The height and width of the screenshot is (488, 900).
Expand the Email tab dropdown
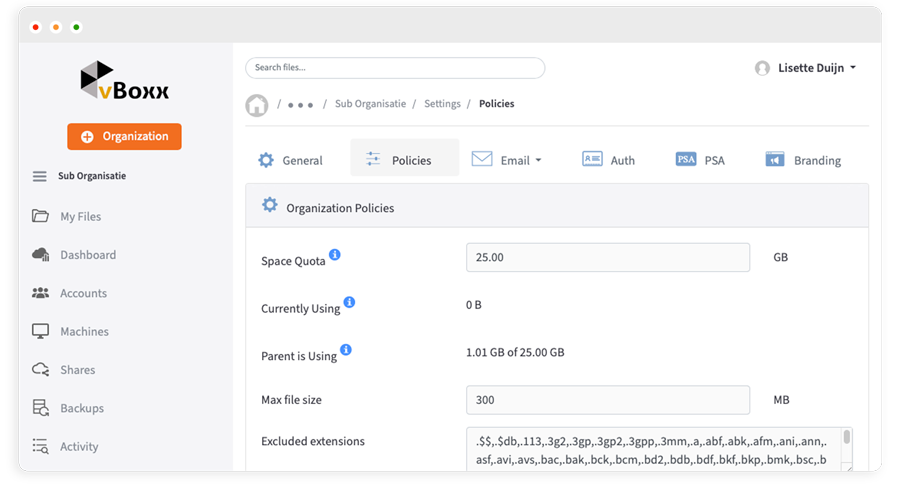tap(508, 160)
